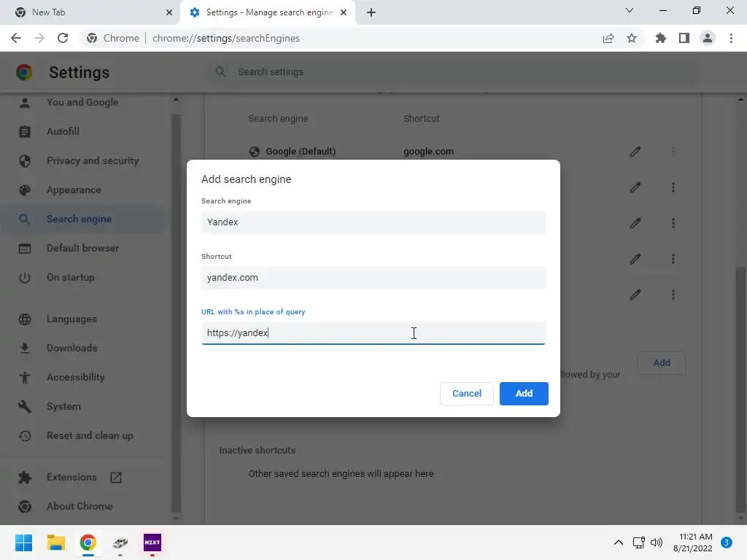Go back using the back arrow
This screenshot has width=747, height=560.
pos(16,38)
